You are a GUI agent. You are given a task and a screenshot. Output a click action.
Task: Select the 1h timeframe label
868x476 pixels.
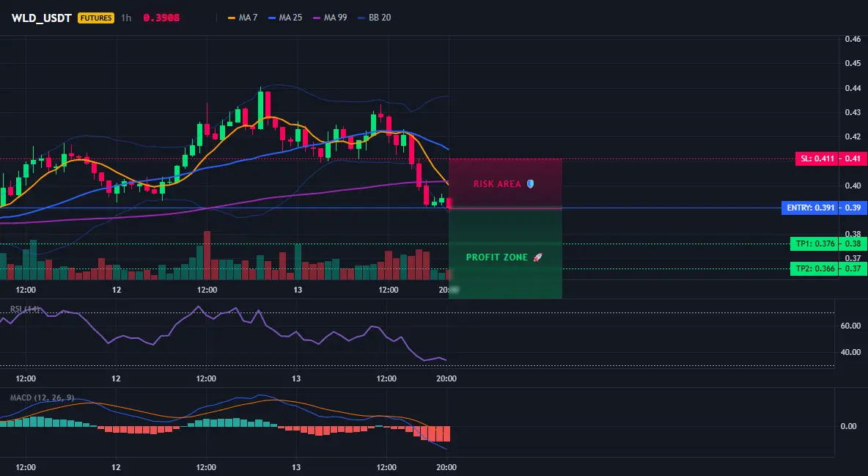pyautogui.click(x=126, y=18)
